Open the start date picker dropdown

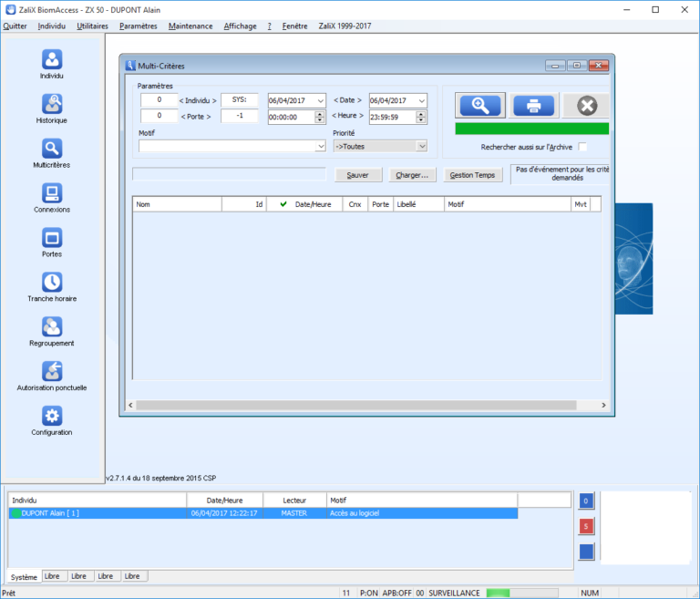click(x=319, y=100)
